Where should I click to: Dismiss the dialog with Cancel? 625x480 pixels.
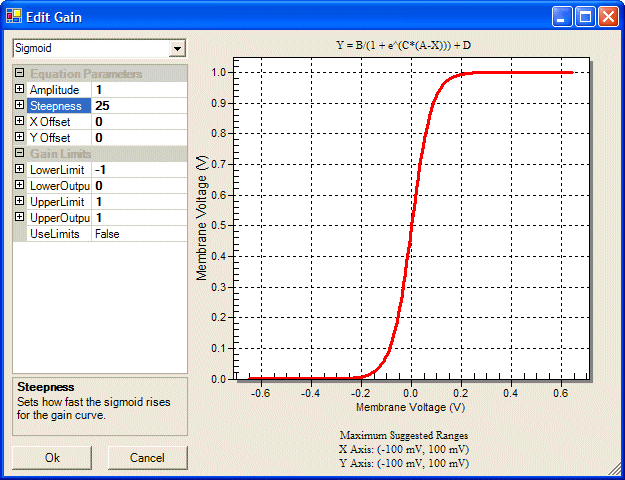pyautogui.click(x=147, y=458)
